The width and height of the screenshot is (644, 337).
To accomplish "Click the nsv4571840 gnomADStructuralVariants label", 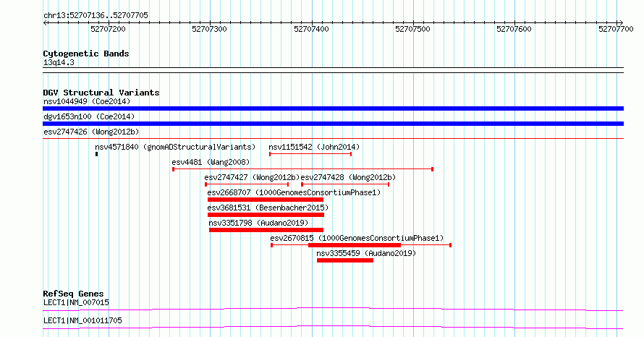I will (x=175, y=147).
